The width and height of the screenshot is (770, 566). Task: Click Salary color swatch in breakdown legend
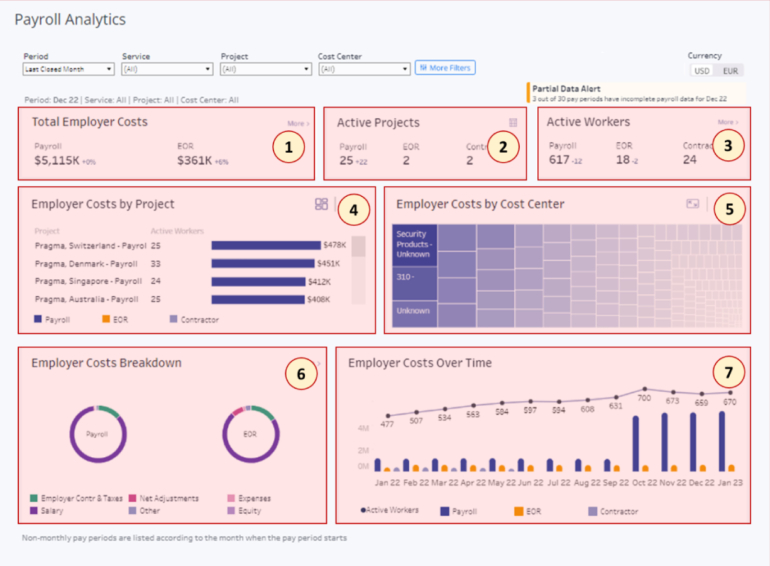click(x=34, y=510)
